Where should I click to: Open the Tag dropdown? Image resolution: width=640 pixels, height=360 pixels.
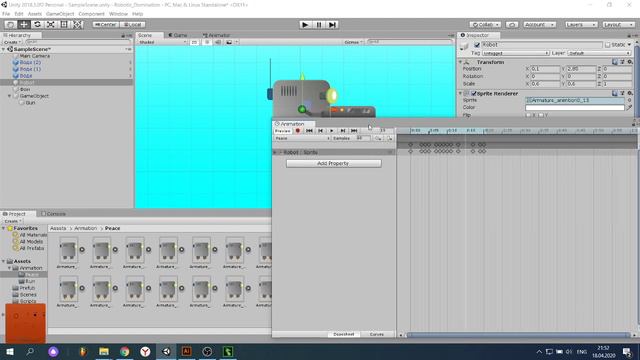click(516, 53)
